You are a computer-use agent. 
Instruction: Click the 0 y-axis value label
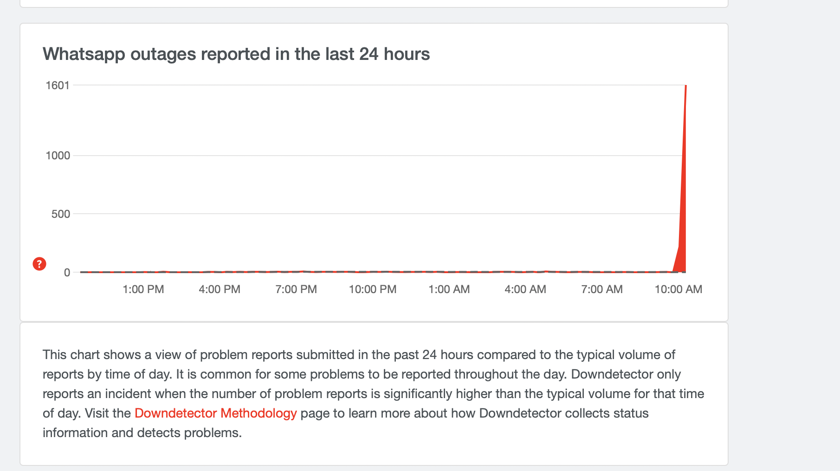pos(67,272)
